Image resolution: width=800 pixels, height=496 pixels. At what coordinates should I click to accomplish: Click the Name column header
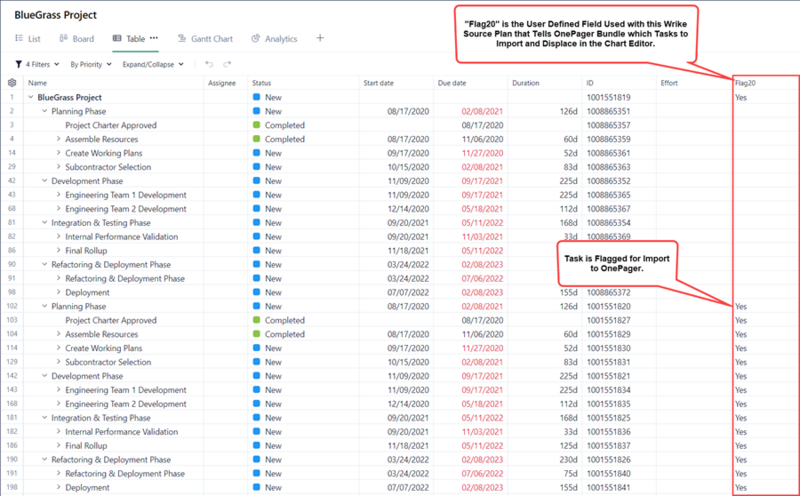coord(37,83)
